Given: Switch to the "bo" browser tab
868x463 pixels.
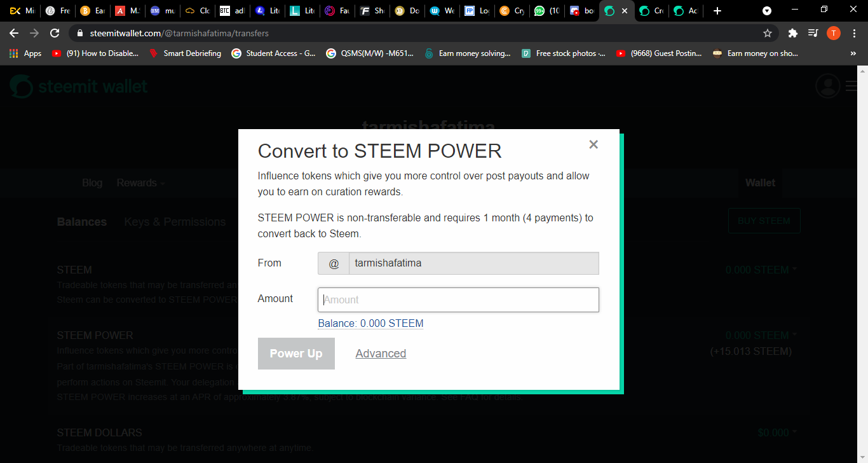Looking at the screenshot, I should coord(581,11).
